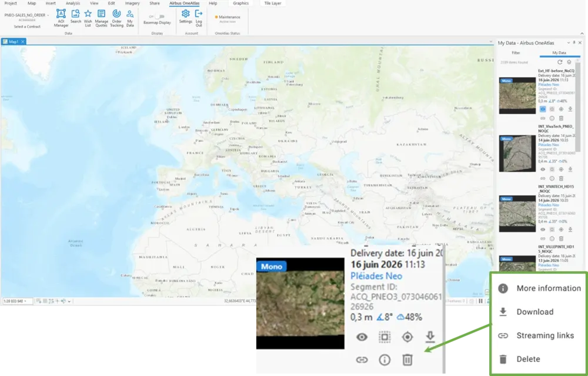Switch to the Tile Layer ribbon tab
The image size is (588, 376).
coord(273,3)
